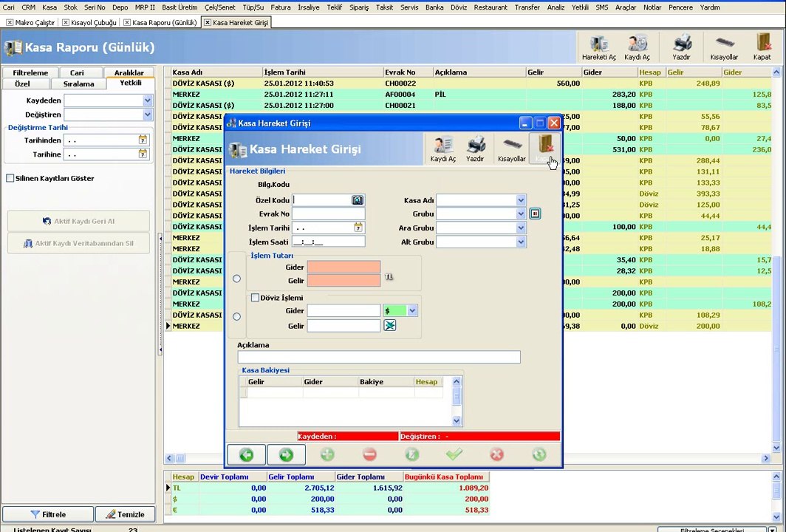Go to previous record with green left arrow
Screen dimensions: 786x532
pos(246,454)
